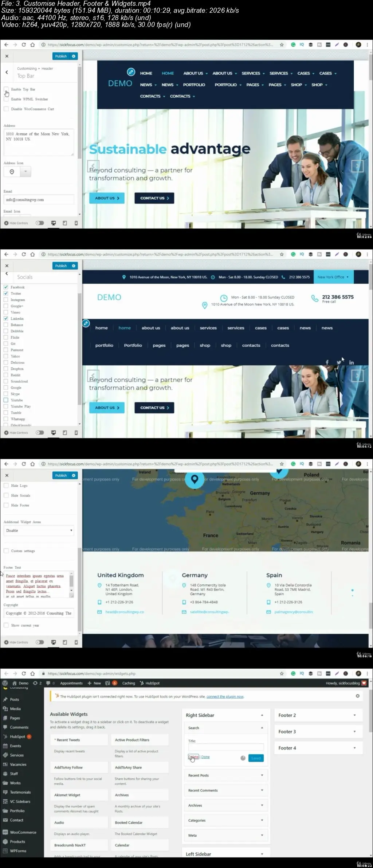Click Delete link in the Search widget
This screenshot has width=373, height=868.
point(193,757)
